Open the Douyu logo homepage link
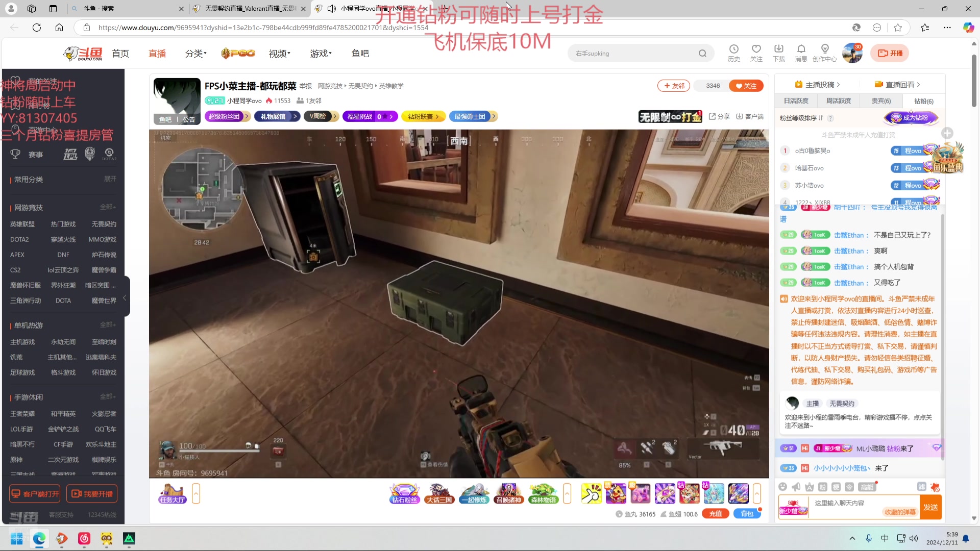The width and height of the screenshot is (980, 551). click(x=83, y=53)
